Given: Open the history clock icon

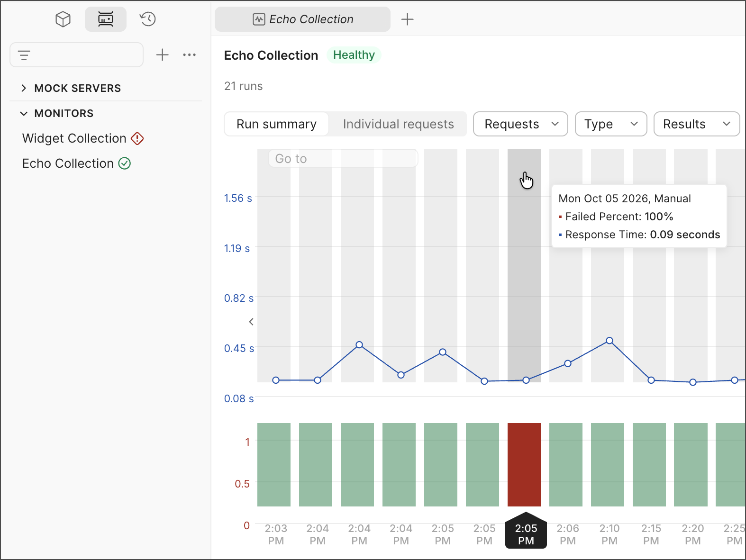Looking at the screenshot, I should click(x=148, y=19).
